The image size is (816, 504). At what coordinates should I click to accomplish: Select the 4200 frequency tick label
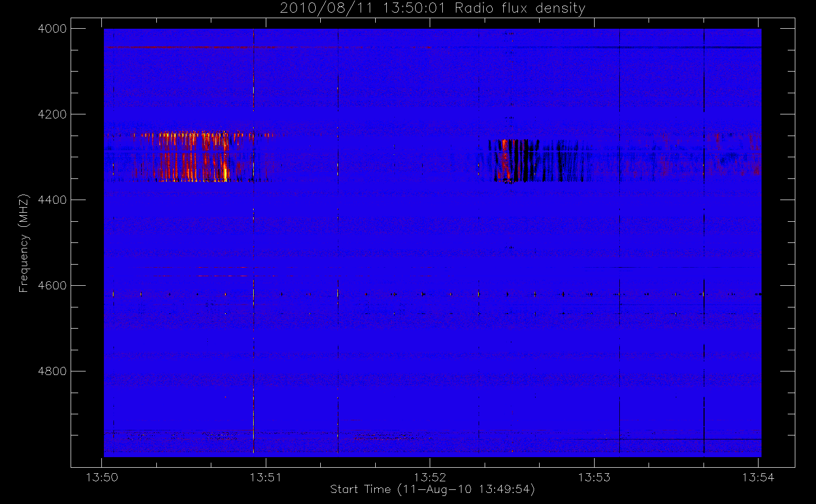pos(52,114)
